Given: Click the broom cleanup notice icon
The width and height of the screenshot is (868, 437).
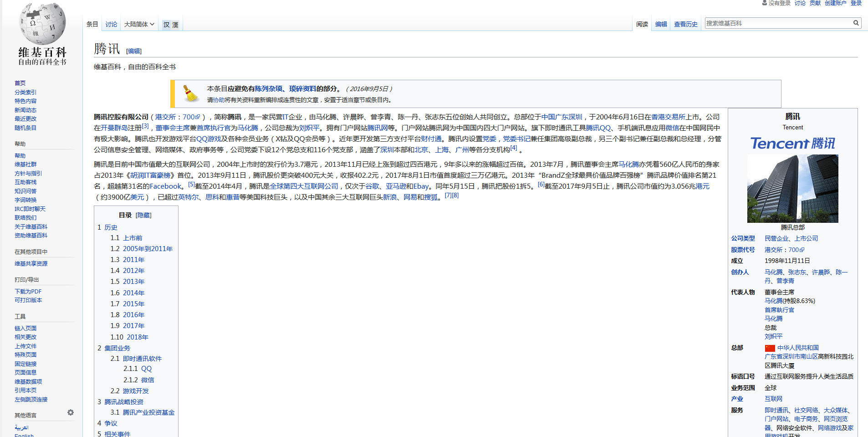Looking at the screenshot, I should (x=190, y=93).
